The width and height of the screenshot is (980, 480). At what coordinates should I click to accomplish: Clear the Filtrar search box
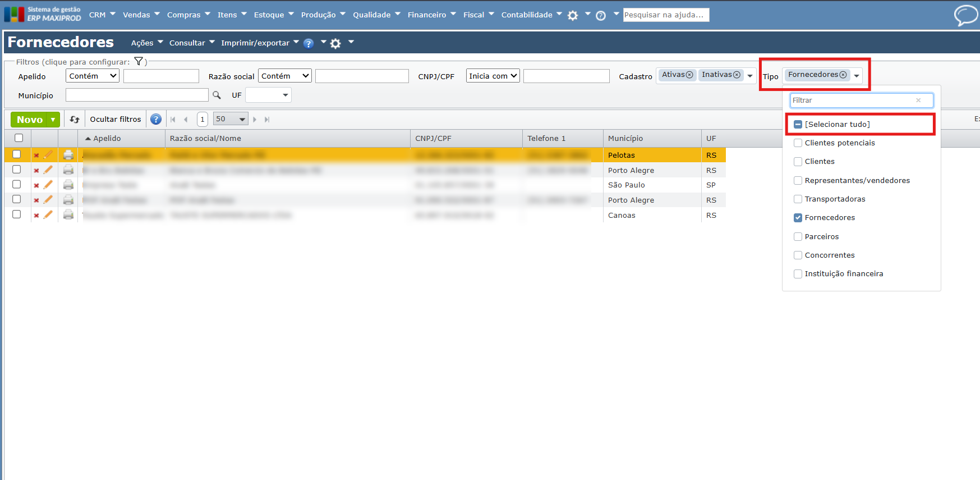point(918,100)
